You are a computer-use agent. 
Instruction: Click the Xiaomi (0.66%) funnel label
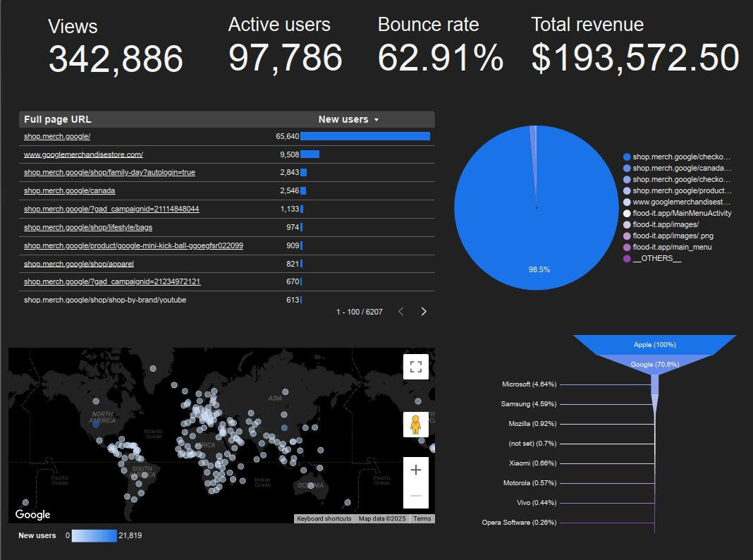532,463
